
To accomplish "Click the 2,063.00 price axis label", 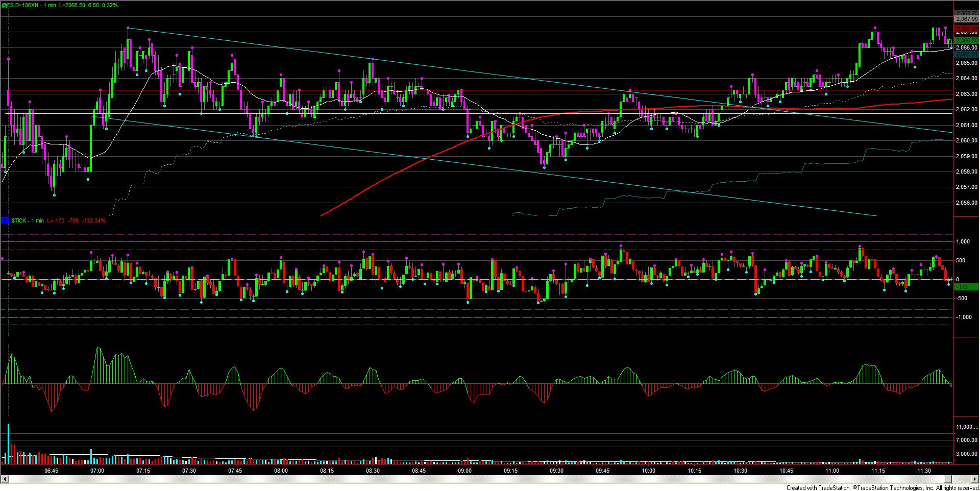I will 966,94.
